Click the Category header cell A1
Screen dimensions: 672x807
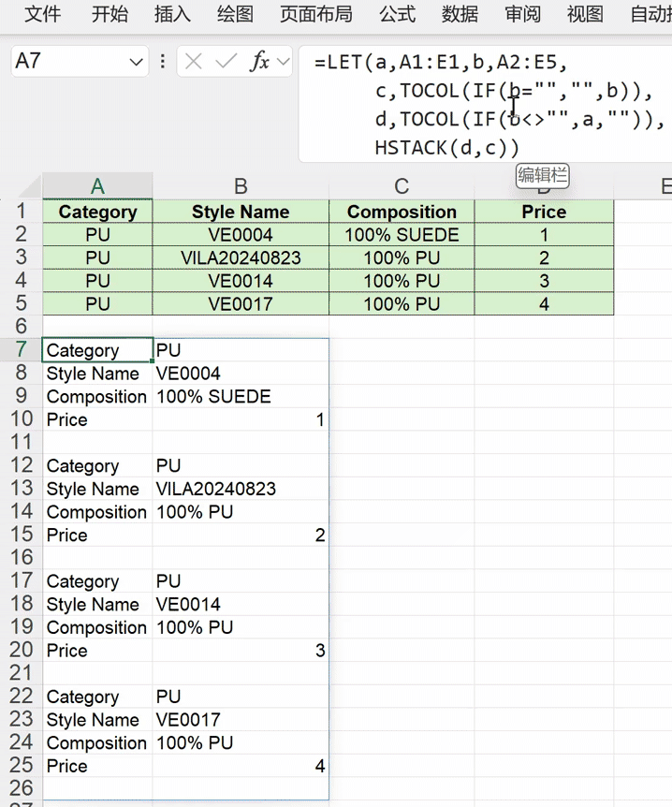(97, 212)
